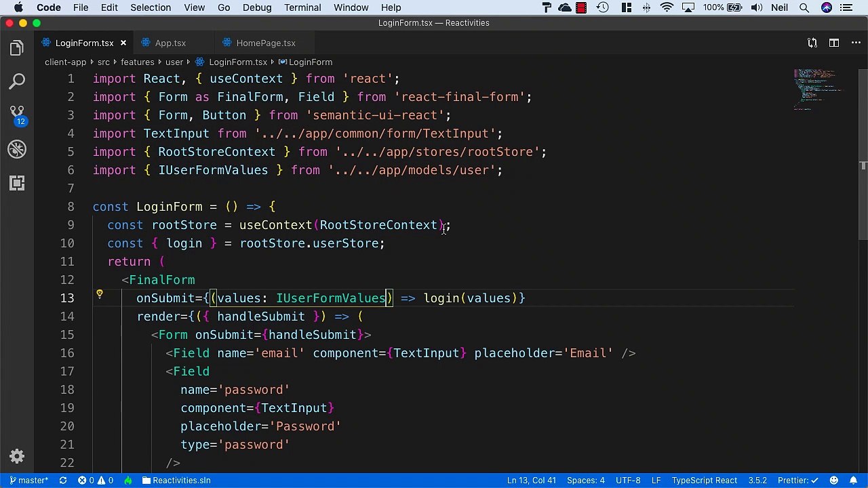Synchronize changes via status bar sync icon
This screenshot has width=868, height=488.
point(63,481)
